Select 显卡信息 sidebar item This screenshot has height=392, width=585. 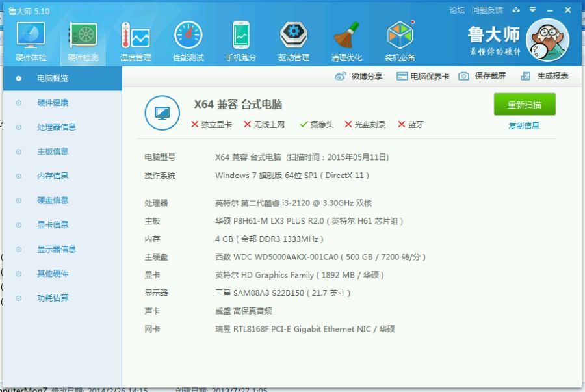(x=53, y=224)
